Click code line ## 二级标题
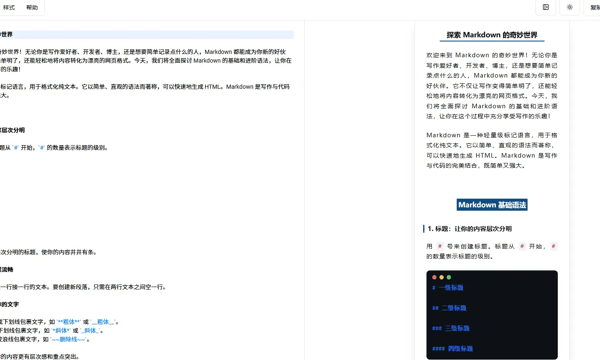This screenshot has width=600, height=360. (449, 308)
